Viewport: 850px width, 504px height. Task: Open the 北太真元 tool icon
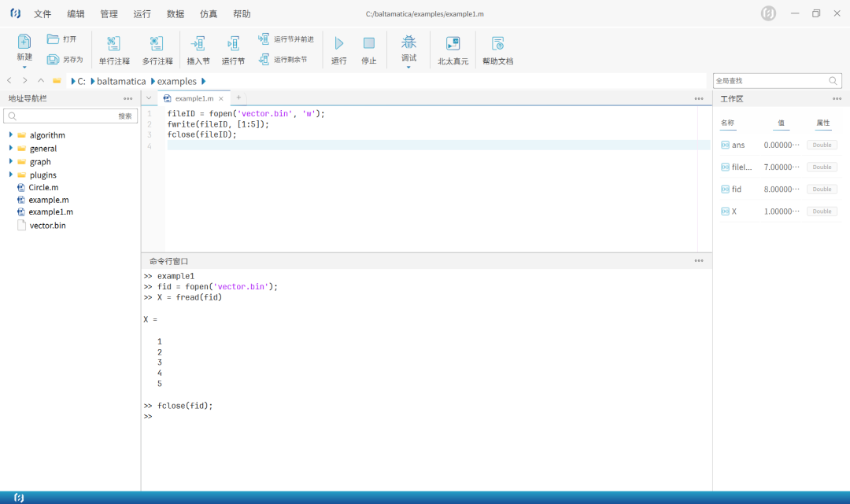click(x=453, y=44)
